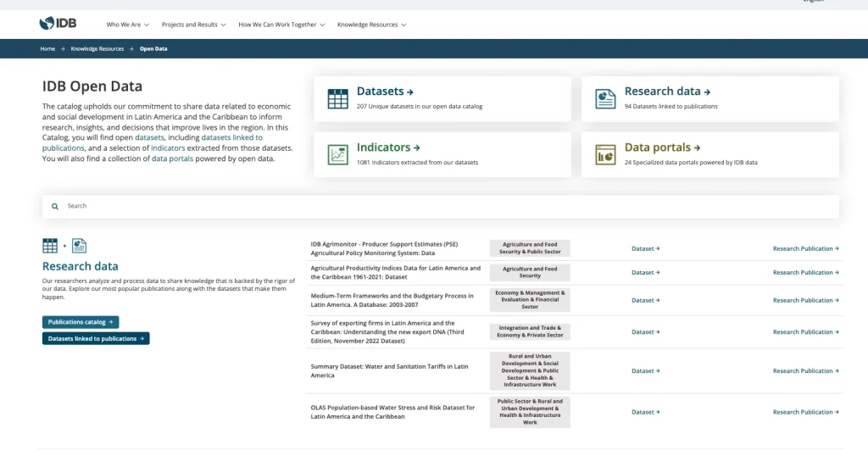This screenshot has width=868, height=467.
Task: Select the Open Data breadcrumb
Action: (x=153, y=48)
